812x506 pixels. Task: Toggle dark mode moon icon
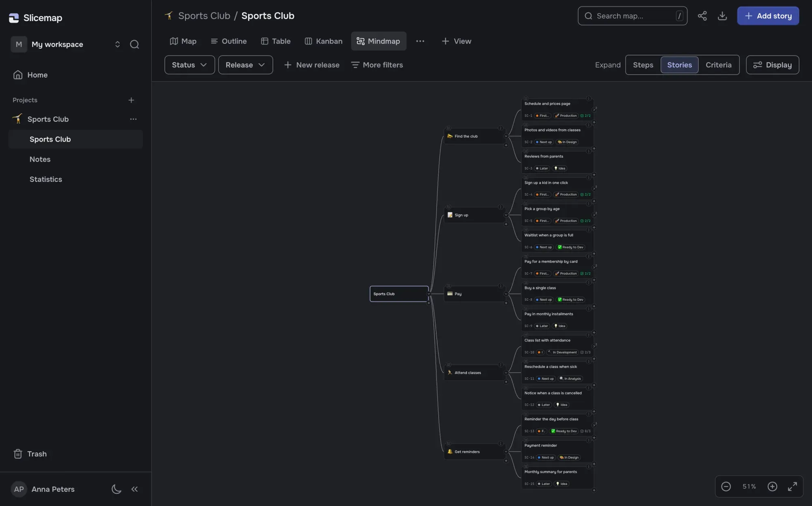pyautogui.click(x=116, y=489)
